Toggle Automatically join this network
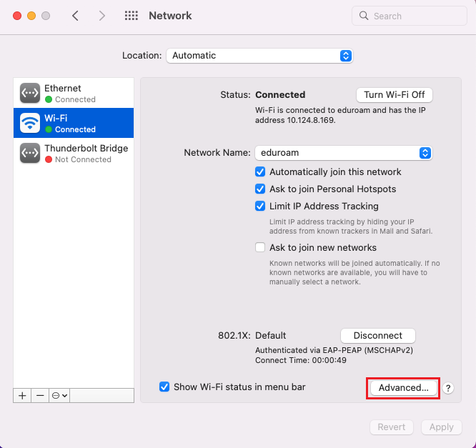 pos(260,171)
